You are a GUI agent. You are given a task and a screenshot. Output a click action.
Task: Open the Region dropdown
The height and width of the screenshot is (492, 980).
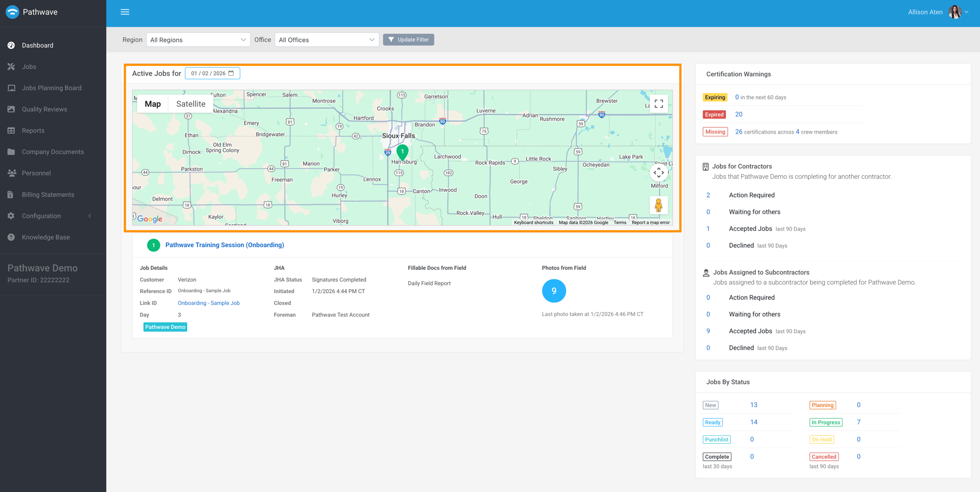[x=198, y=40]
